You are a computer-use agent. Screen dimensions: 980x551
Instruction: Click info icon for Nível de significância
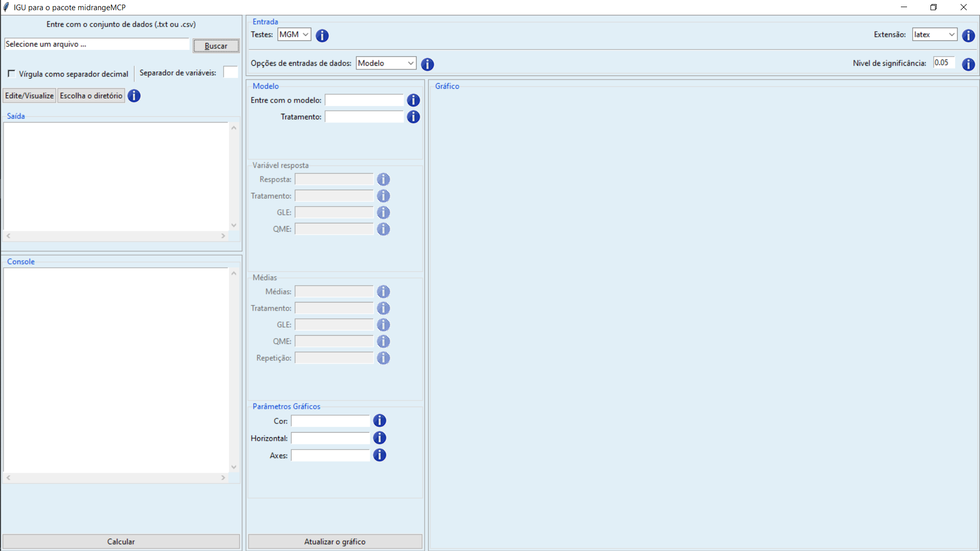(968, 64)
